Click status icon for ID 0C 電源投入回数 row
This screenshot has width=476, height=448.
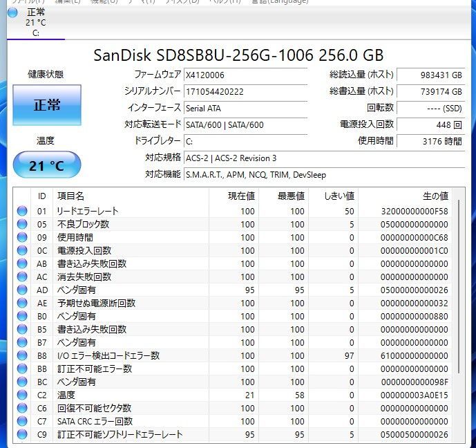(22, 250)
